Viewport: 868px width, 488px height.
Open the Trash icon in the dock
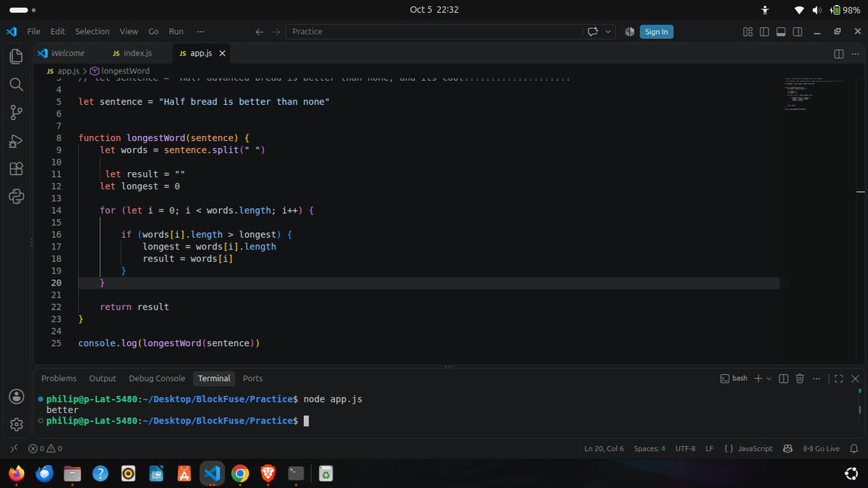327,474
